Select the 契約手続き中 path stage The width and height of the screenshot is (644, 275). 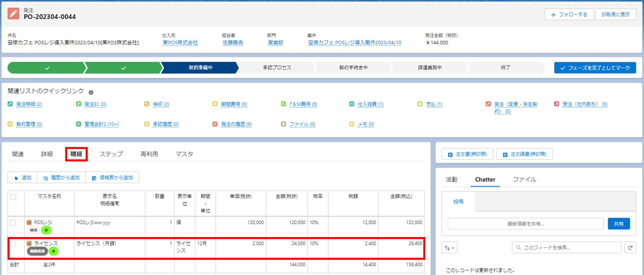coord(353,68)
